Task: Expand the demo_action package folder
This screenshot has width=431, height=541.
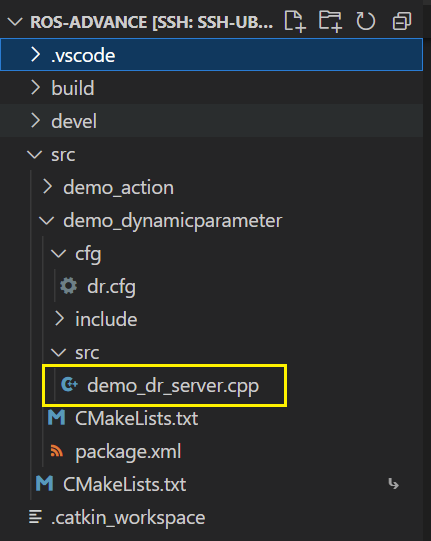Action: (x=211, y=187)
